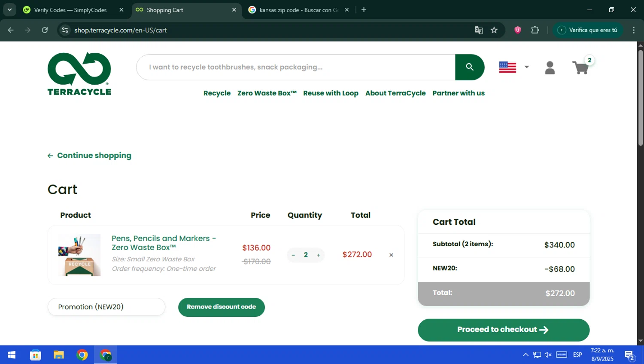Screen dimensions: 644x364
Task: Open the Windows Start menu
Action: (x=12, y=355)
